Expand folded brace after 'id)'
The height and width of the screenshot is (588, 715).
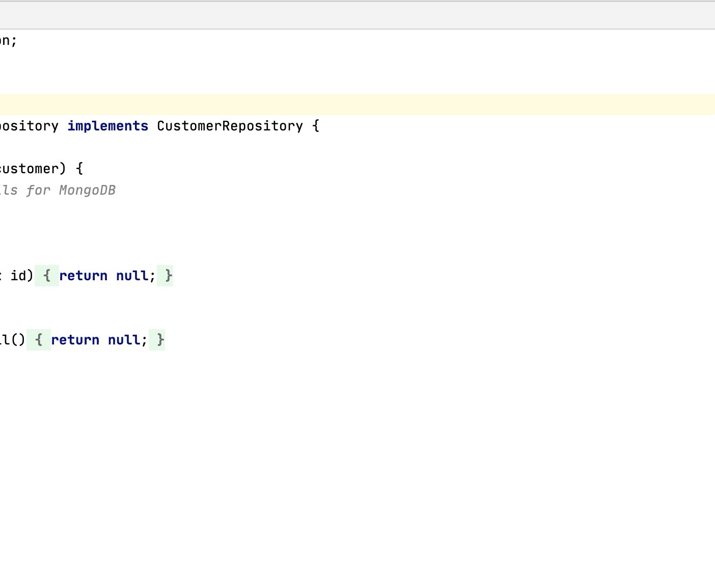coord(47,276)
